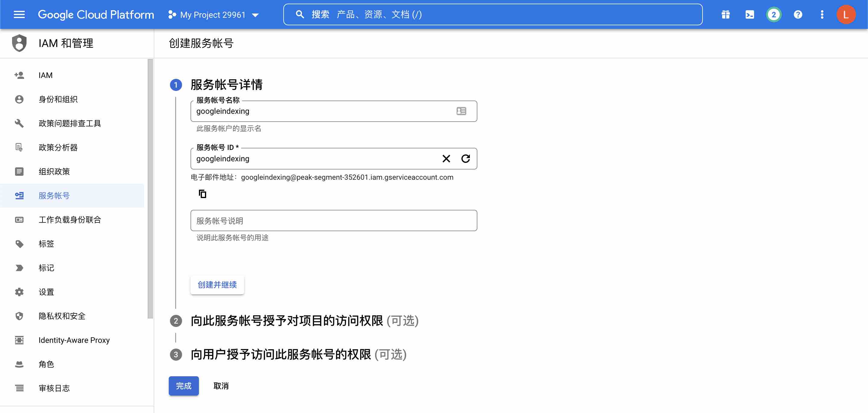The height and width of the screenshot is (413, 868).
Task: Clear the service account ID field
Action: pos(446,159)
